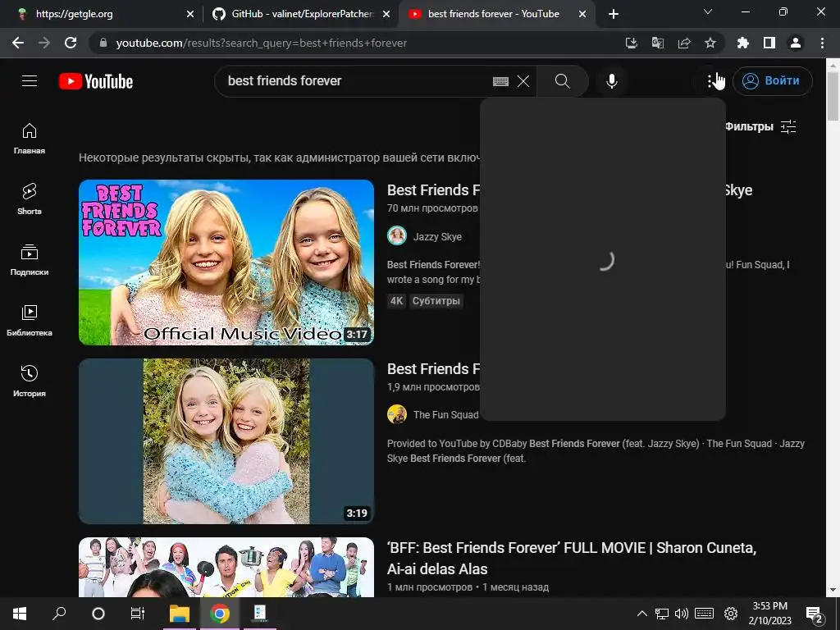Viewport: 840px width, 630px height.
Task: Open File Explorer from taskbar
Action: [x=180, y=614]
